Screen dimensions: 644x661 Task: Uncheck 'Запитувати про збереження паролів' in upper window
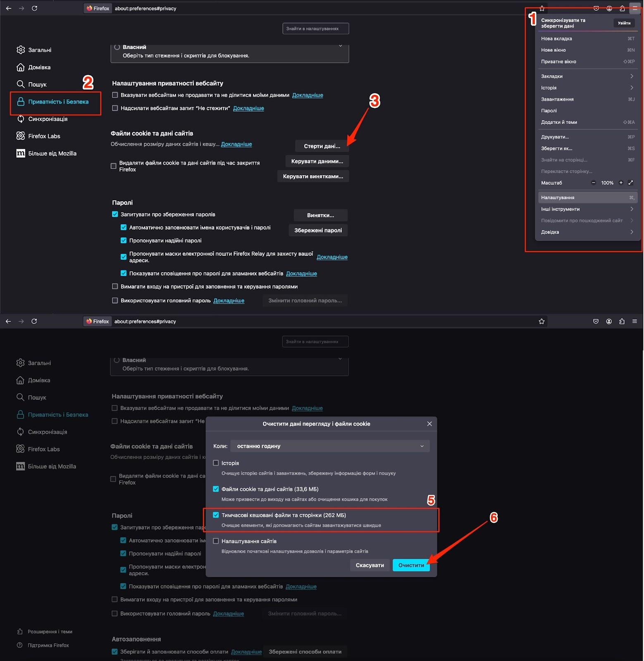tap(115, 214)
